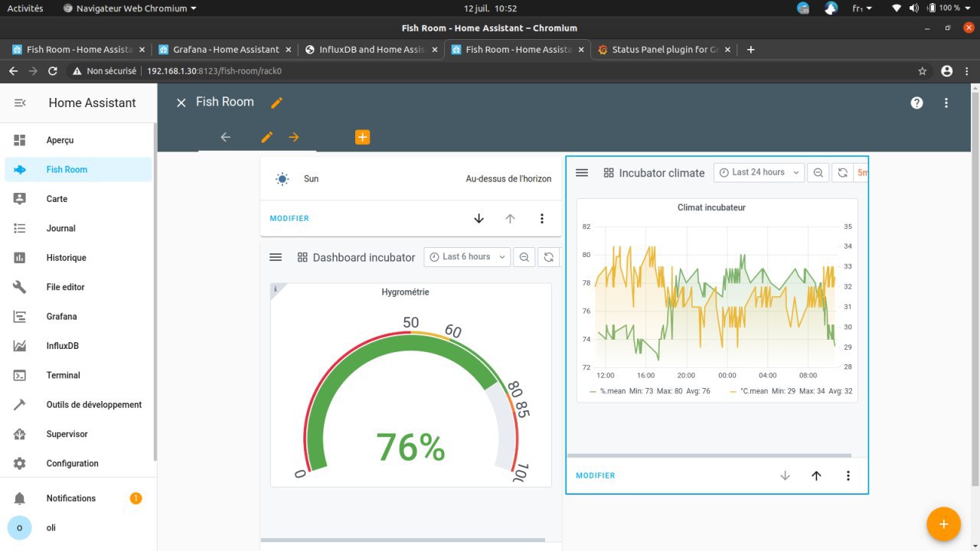This screenshot has width=980, height=551.
Task: Click the orange add view plus icon
Action: point(362,137)
